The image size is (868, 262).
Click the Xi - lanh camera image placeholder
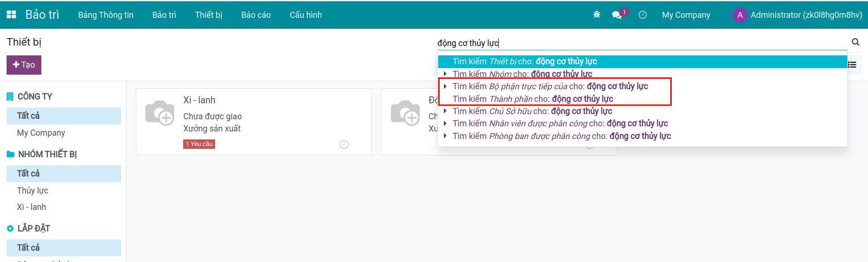click(x=160, y=113)
